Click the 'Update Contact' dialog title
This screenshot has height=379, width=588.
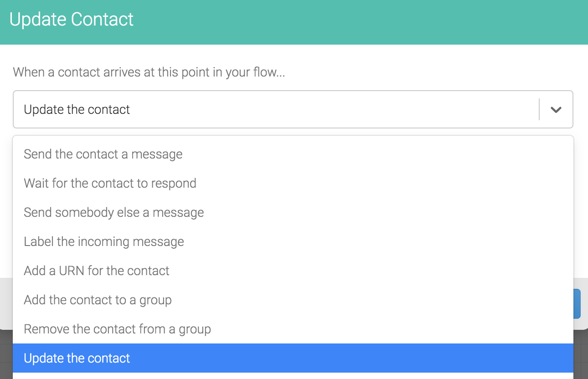point(72,20)
